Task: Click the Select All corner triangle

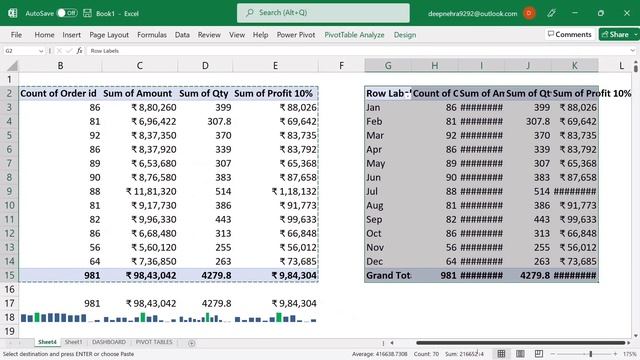Action: 13,66
